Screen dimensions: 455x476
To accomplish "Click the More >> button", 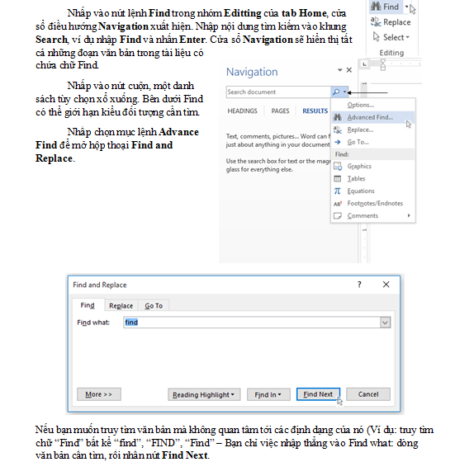I will pos(99,394).
